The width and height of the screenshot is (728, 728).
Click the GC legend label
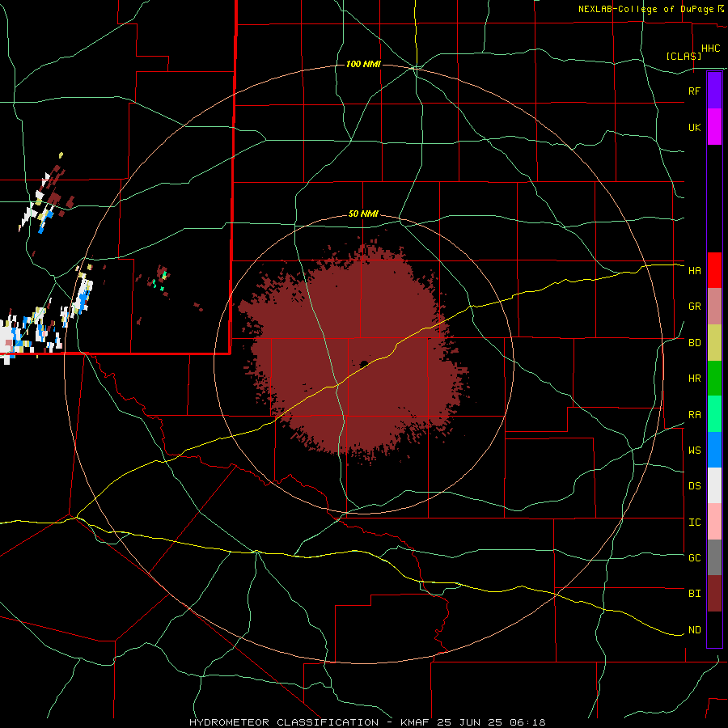694,558
